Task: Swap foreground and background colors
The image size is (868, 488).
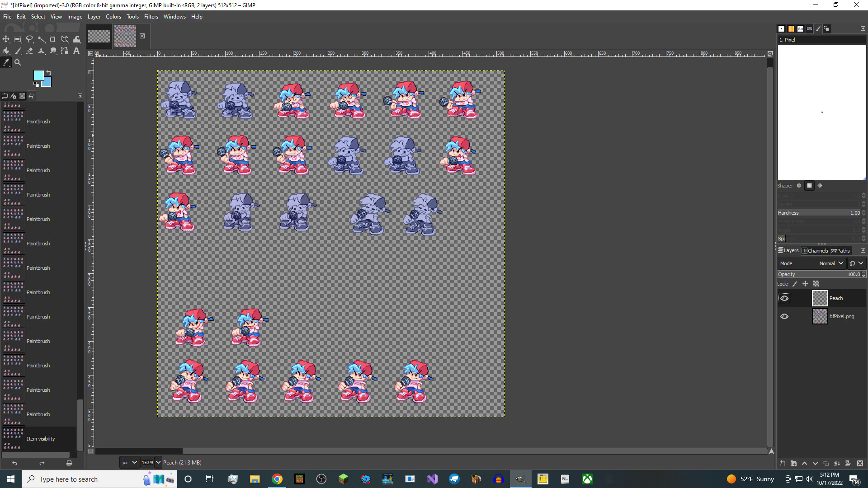Action: tap(49, 73)
